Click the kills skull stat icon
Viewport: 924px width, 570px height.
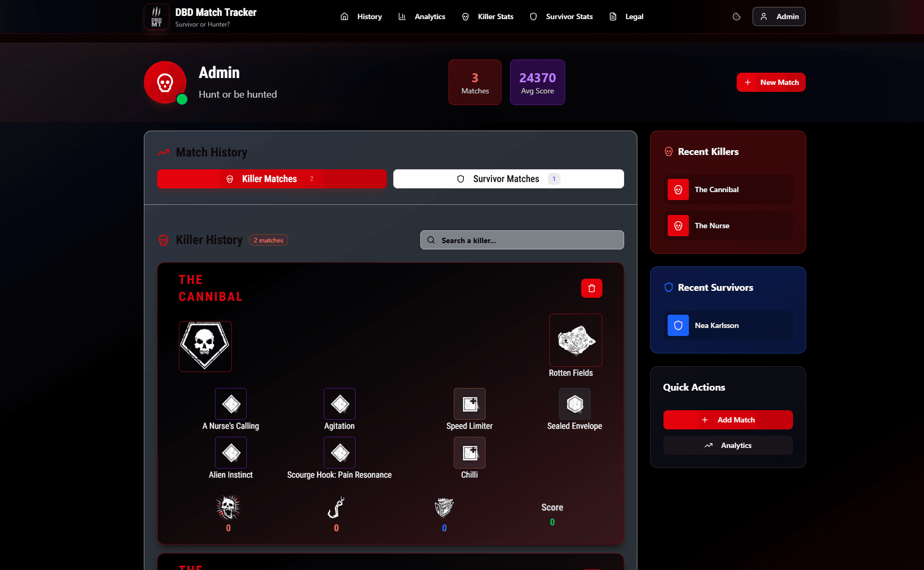[x=228, y=508]
